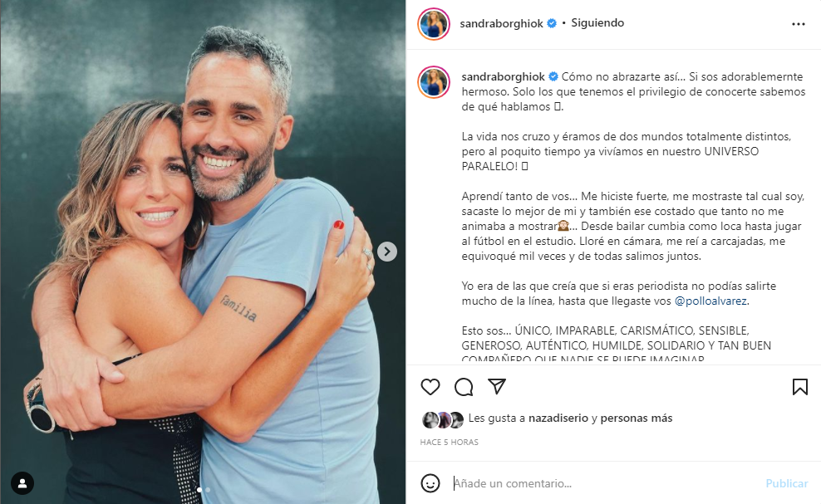
Task: View list of personas más likes
Action: click(637, 418)
